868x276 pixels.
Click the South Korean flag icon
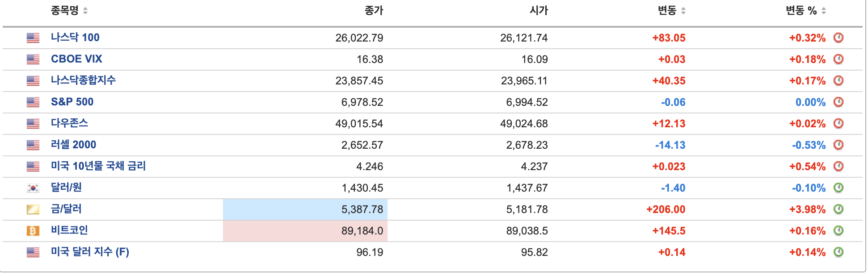tap(33, 188)
